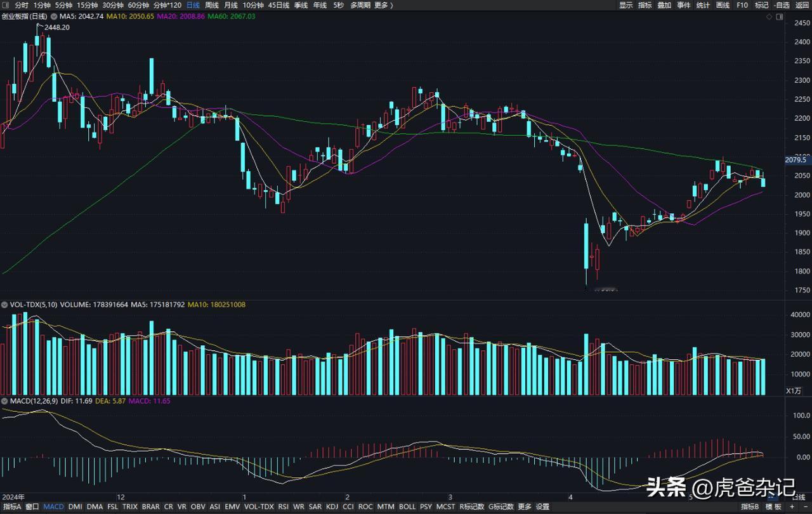This screenshot has height=514, width=812.
Task: Select the MACD indicator tab
Action: pyautogui.click(x=54, y=507)
